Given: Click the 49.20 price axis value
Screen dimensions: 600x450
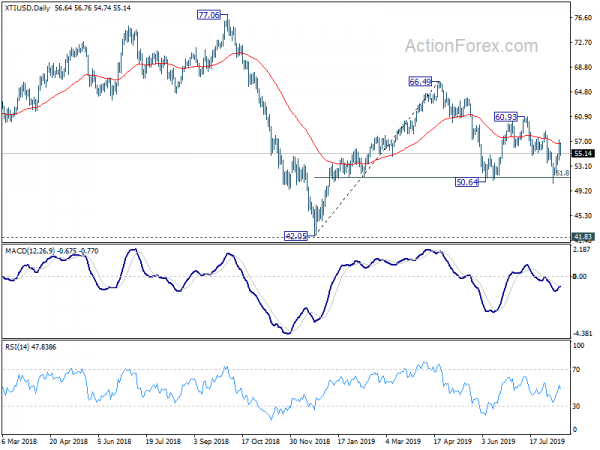Looking at the screenshot, I should 583,191.
